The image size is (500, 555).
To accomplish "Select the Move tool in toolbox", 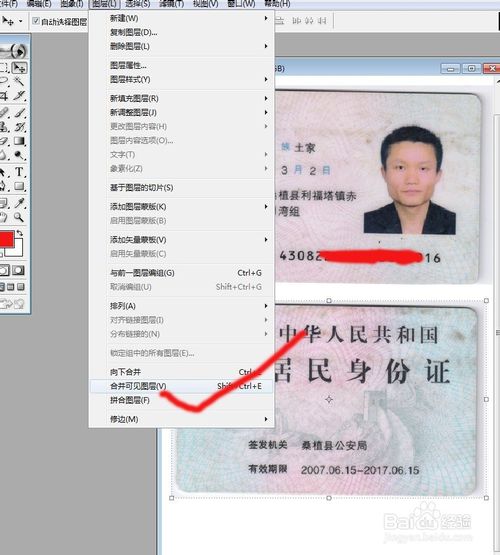I will (19, 68).
